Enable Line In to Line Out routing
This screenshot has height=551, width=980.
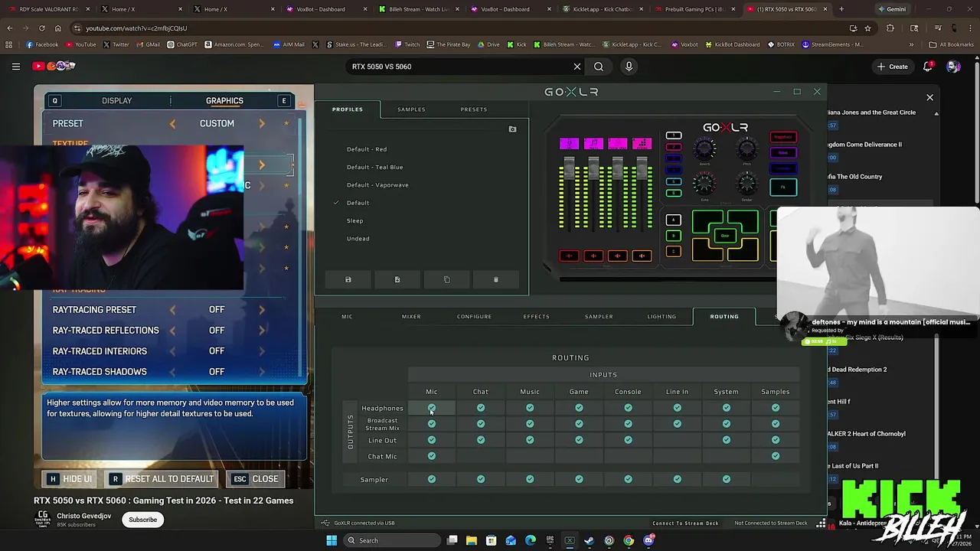pos(678,440)
